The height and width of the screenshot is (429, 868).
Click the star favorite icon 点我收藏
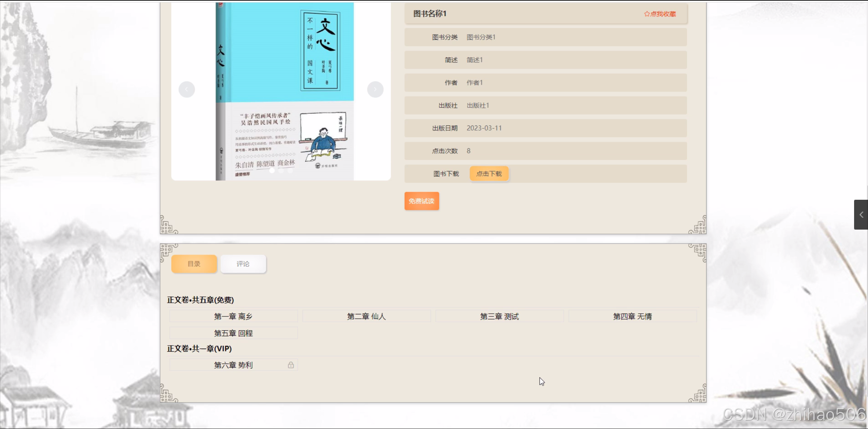pos(660,14)
